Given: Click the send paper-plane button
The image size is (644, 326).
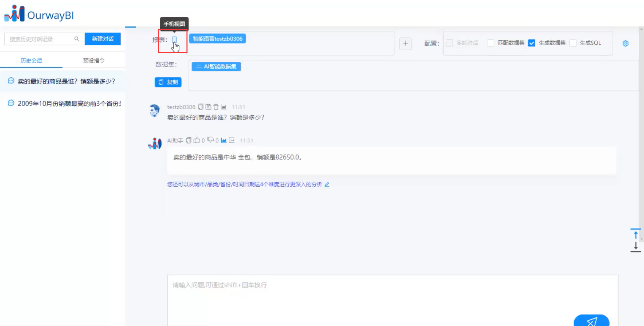Looking at the screenshot, I should 591,321.
